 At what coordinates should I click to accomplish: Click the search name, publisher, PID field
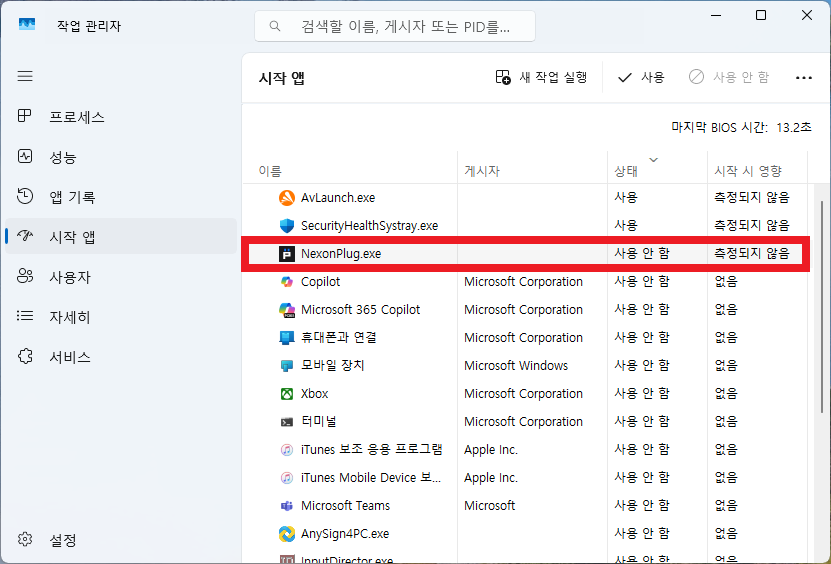395,26
